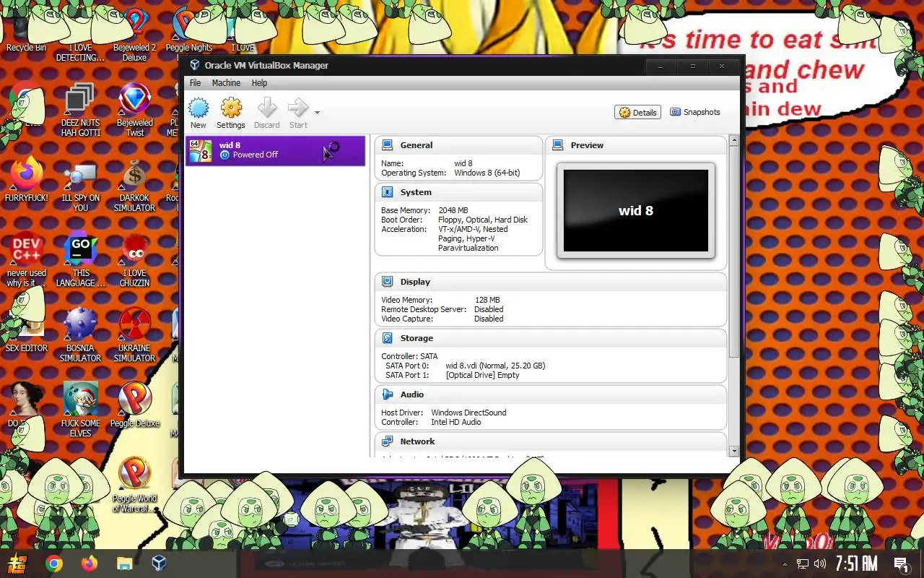This screenshot has height=578, width=924.
Task: Open VM Settings gear icon in toolbar
Action: (x=231, y=108)
